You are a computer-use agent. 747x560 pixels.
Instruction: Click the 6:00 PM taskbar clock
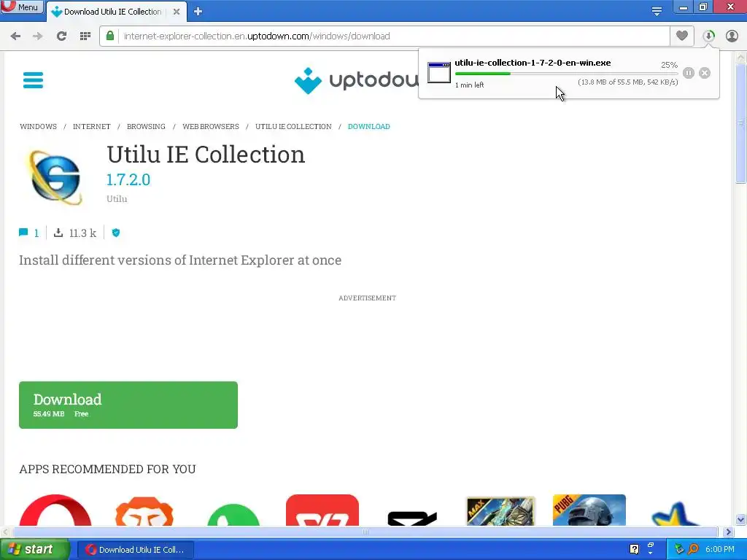click(x=720, y=550)
